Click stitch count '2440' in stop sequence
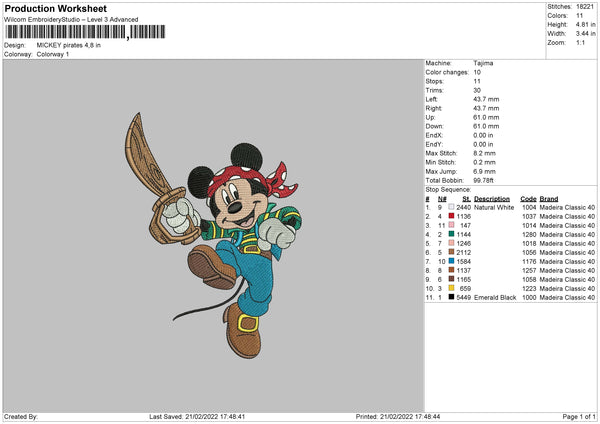This screenshot has height=424, width=600. pyautogui.click(x=463, y=207)
